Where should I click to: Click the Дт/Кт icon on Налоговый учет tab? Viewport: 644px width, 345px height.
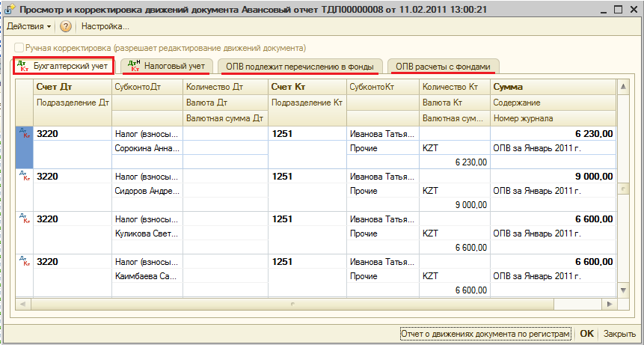(x=134, y=66)
